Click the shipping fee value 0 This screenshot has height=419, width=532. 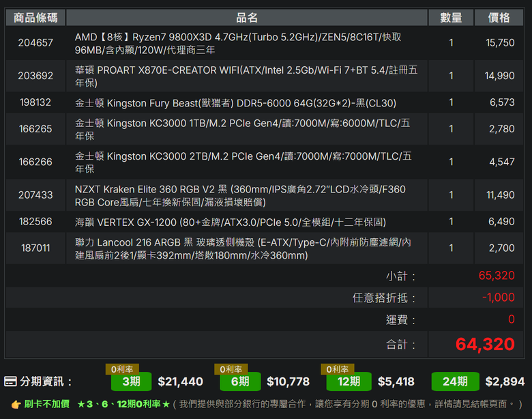tap(512, 319)
